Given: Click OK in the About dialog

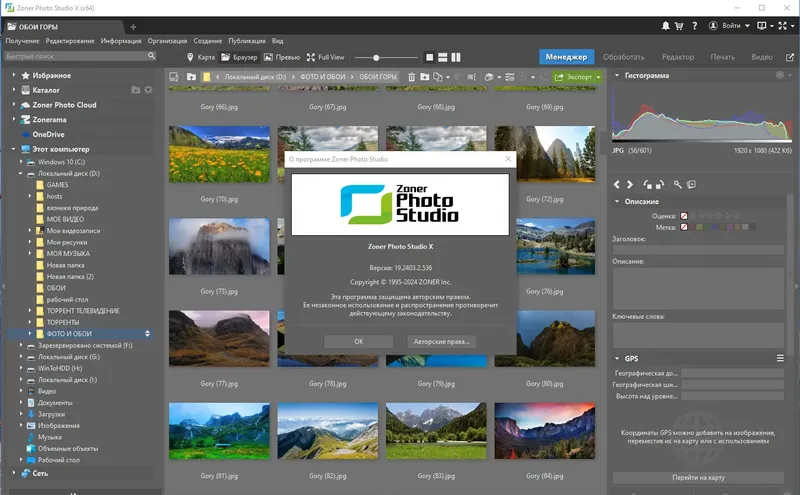Looking at the screenshot, I should pos(358,341).
